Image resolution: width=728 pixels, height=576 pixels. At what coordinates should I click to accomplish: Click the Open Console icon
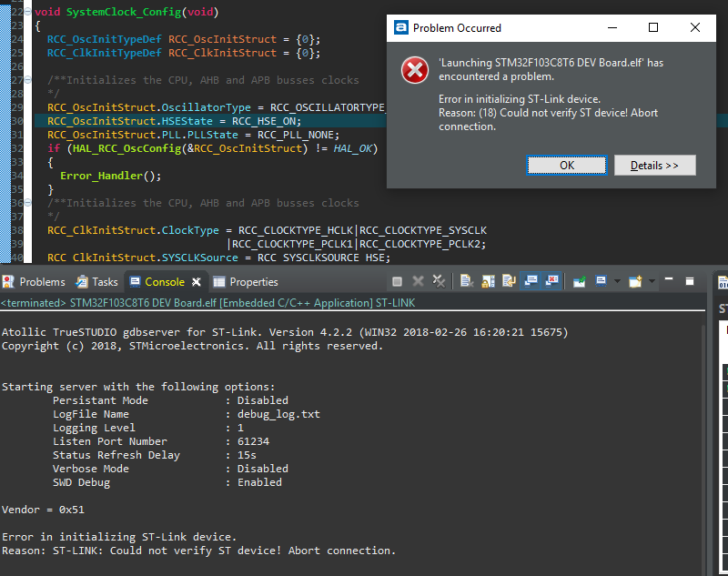635,281
